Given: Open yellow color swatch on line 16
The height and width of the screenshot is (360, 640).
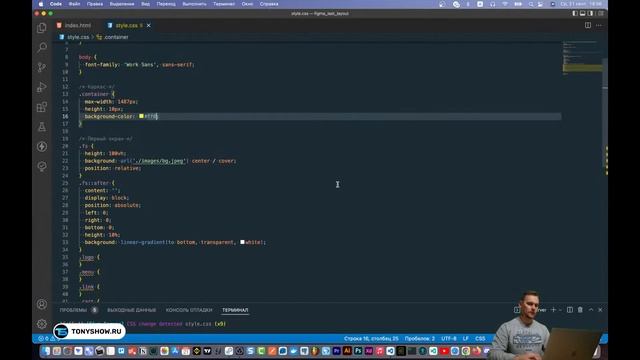Looking at the screenshot, I should coord(141,116).
